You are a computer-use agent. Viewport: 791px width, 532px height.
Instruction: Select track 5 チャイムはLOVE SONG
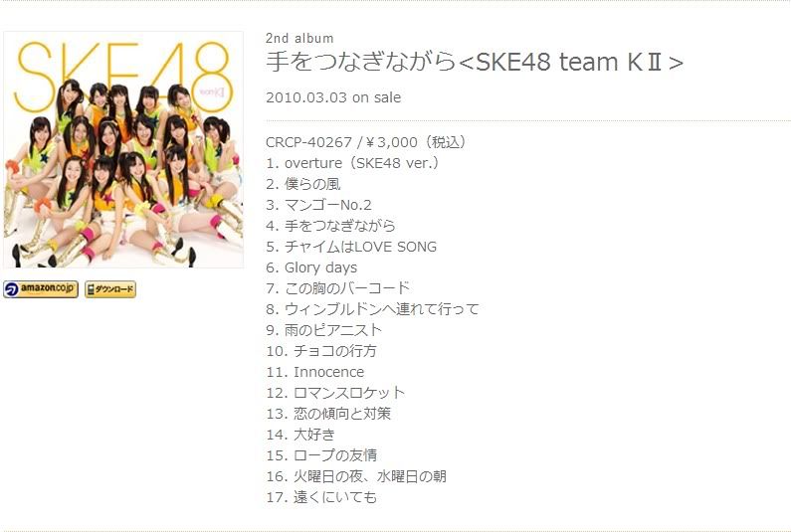click(351, 247)
